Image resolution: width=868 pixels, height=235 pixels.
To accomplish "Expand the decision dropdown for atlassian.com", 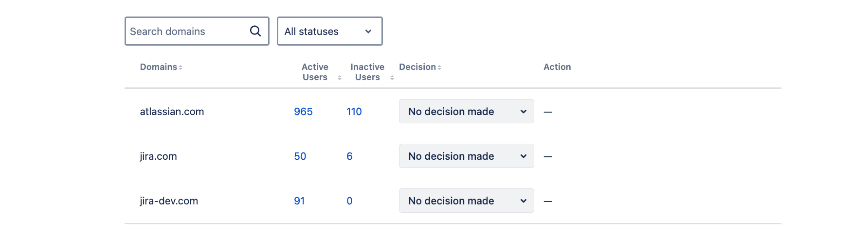I will click(466, 112).
